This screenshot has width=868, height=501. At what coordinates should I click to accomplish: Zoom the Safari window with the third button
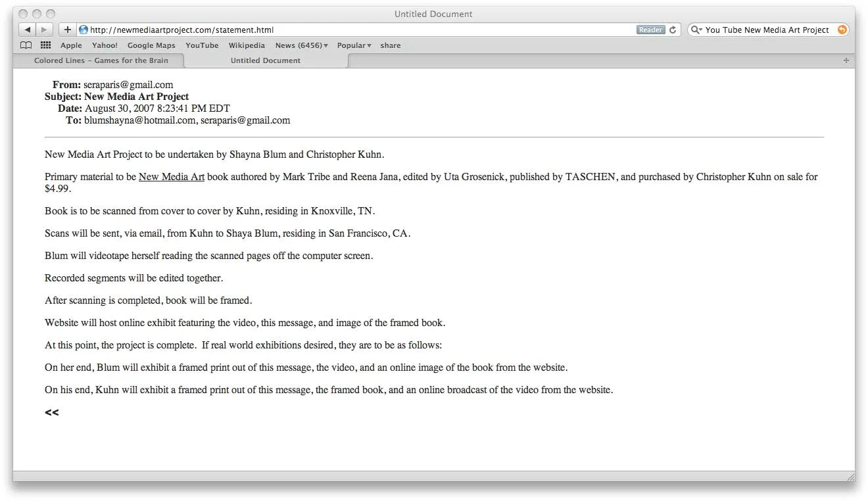click(x=51, y=14)
